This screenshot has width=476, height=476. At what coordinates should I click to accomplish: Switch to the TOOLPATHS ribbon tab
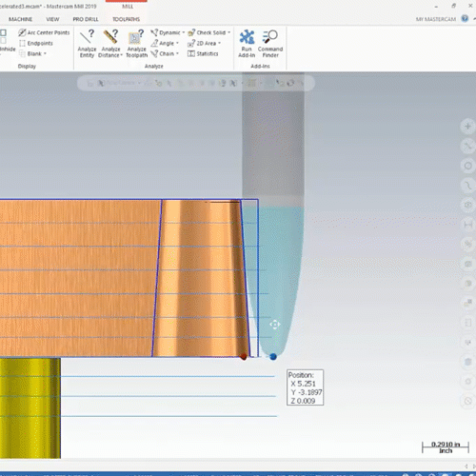[x=126, y=19]
